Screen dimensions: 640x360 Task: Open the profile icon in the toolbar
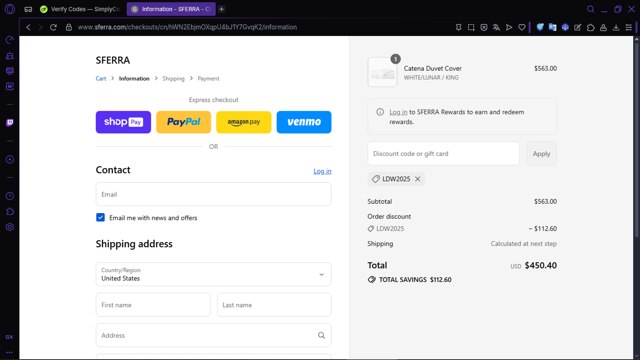click(x=603, y=27)
